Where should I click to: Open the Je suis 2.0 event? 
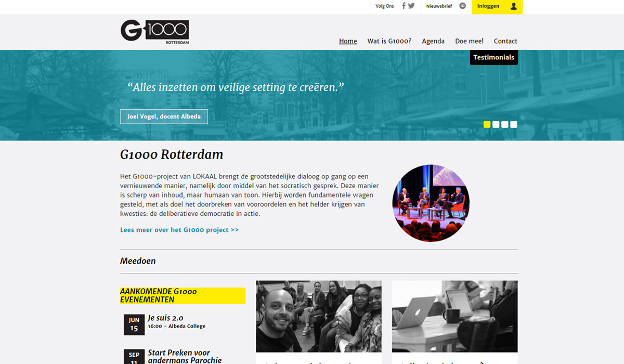click(165, 318)
